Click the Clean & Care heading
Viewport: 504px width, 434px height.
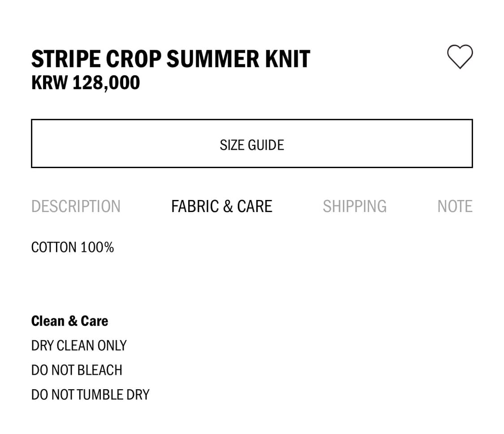[69, 321]
